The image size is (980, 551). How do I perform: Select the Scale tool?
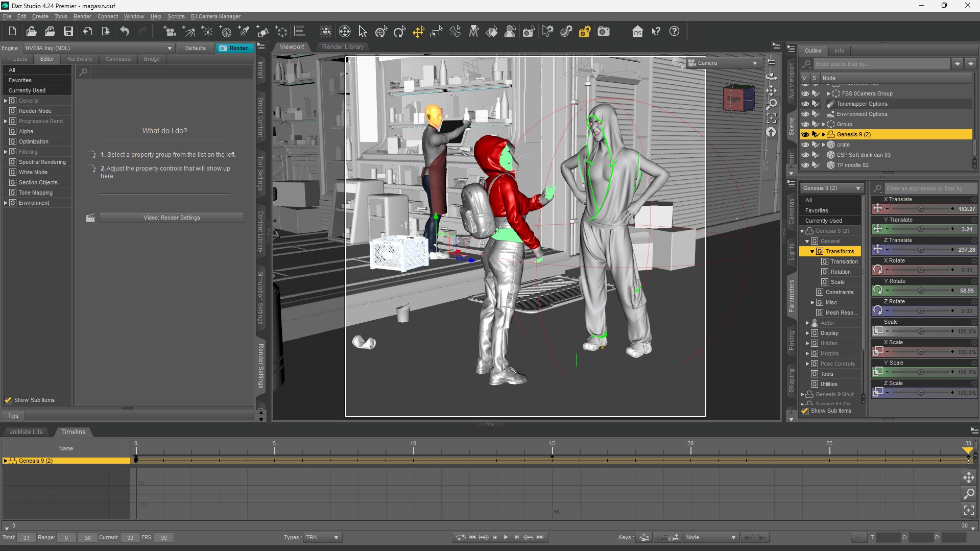(437, 32)
